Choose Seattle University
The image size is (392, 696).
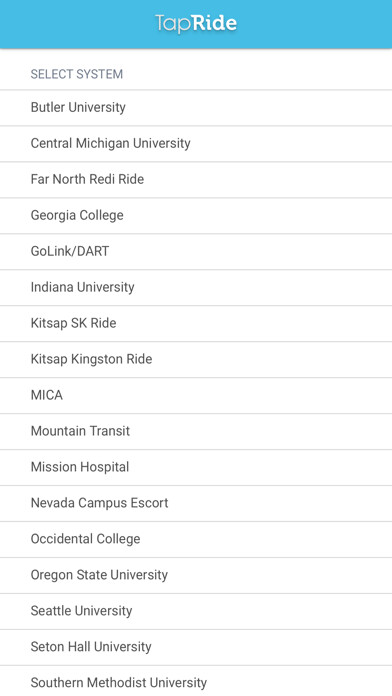click(196, 611)
